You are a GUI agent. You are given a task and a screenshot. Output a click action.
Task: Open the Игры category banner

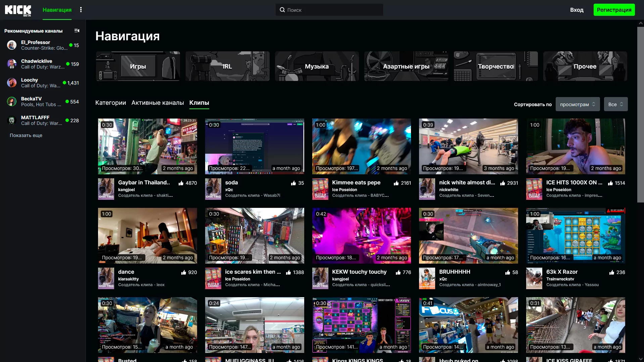(138, 66)
